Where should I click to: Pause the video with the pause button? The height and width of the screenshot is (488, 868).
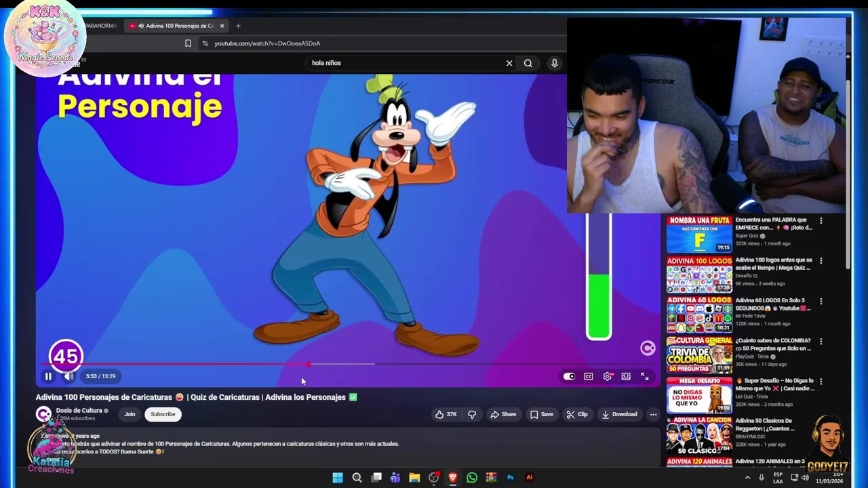[48, 376]
